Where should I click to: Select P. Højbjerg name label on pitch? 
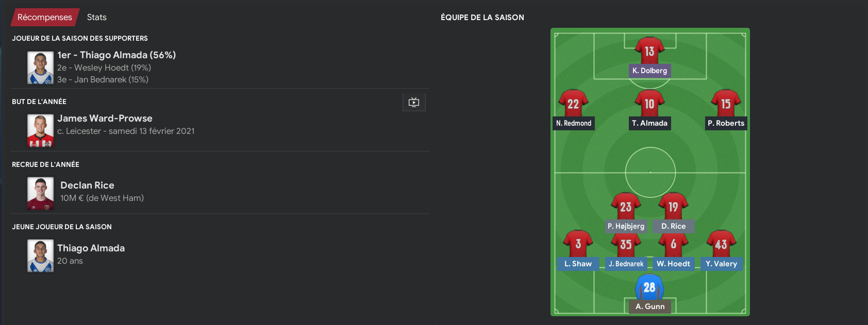(x=626, y=226)
